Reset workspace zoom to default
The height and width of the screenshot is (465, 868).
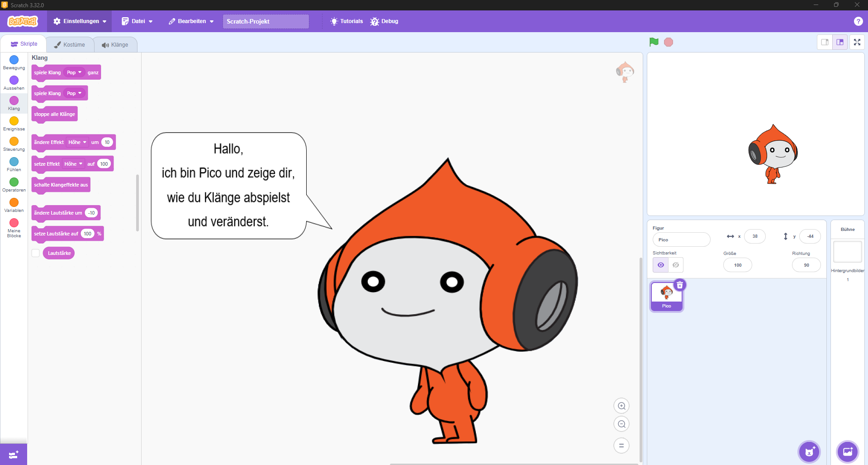click(621, 446)
